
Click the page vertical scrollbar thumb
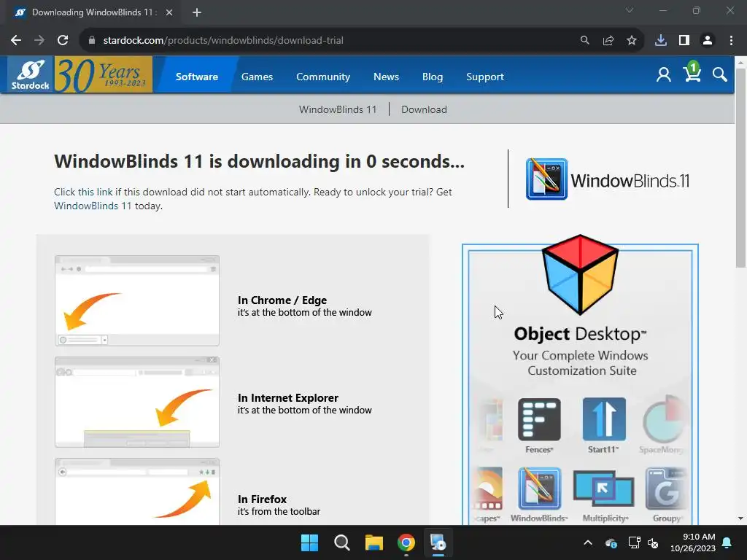coord(740,167)
